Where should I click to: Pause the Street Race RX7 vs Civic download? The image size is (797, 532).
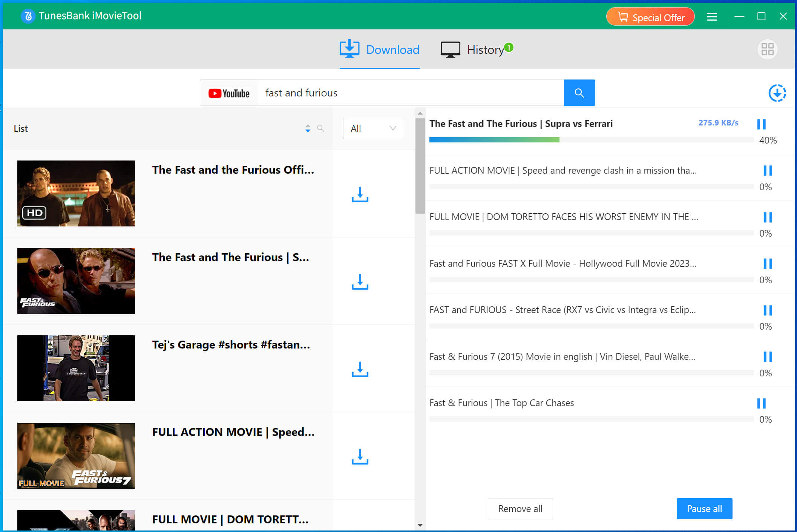coord(768,310)
